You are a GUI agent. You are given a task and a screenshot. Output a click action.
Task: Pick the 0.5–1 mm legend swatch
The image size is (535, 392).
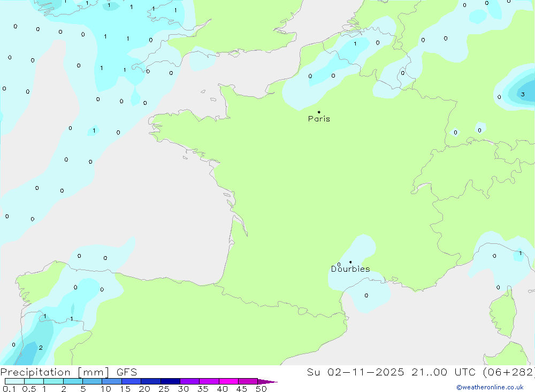tap(34, 381)
